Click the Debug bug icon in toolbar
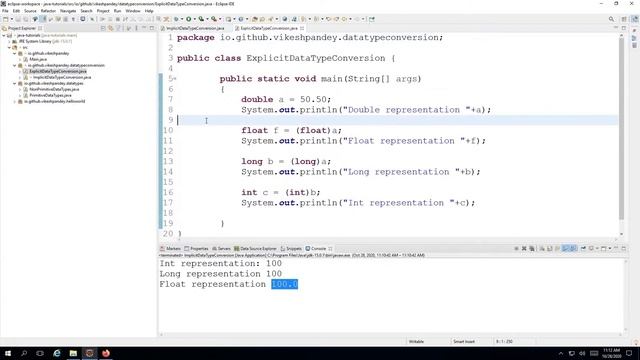640x360 pixels. click(176, 19)
